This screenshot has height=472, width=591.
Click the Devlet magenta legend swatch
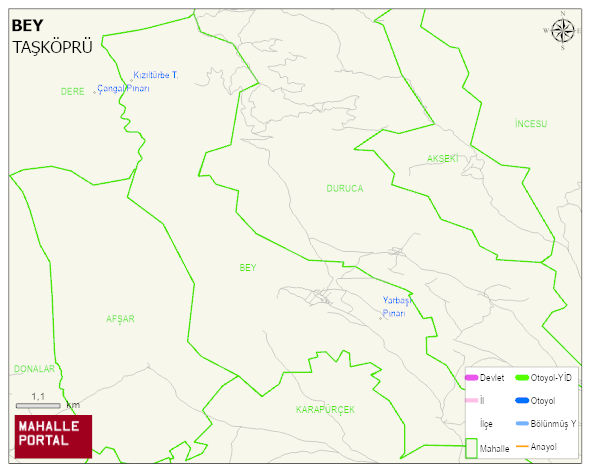[471, 377]
